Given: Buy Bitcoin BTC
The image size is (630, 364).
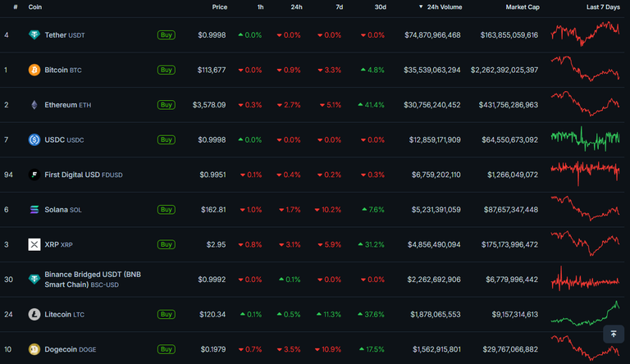Looking at the screenshot, I should tap(167, 70).
